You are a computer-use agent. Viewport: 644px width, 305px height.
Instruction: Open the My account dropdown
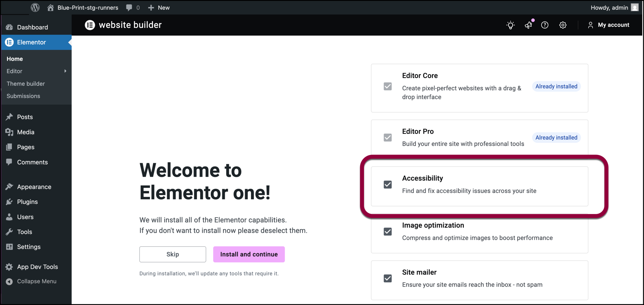(609, 25)
